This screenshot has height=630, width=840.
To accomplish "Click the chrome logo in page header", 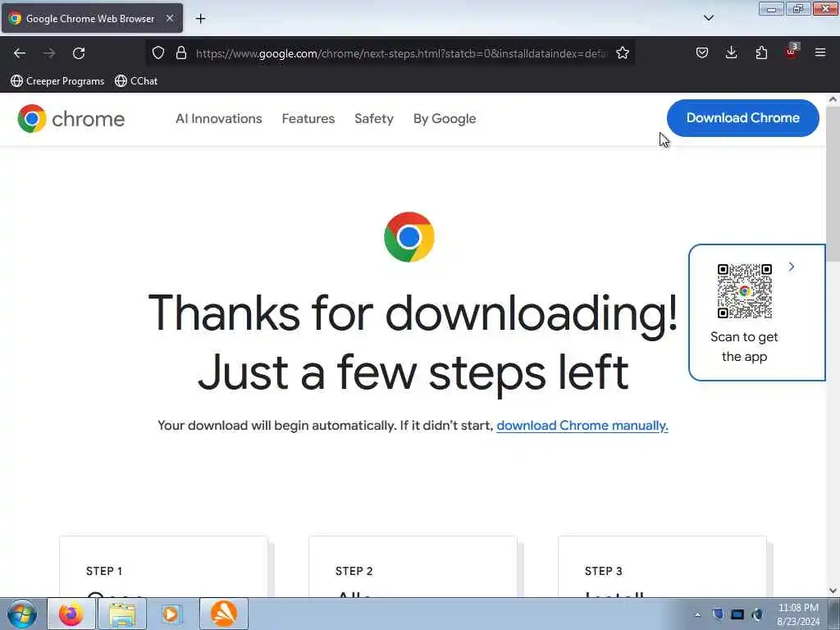I will point(71,118).
